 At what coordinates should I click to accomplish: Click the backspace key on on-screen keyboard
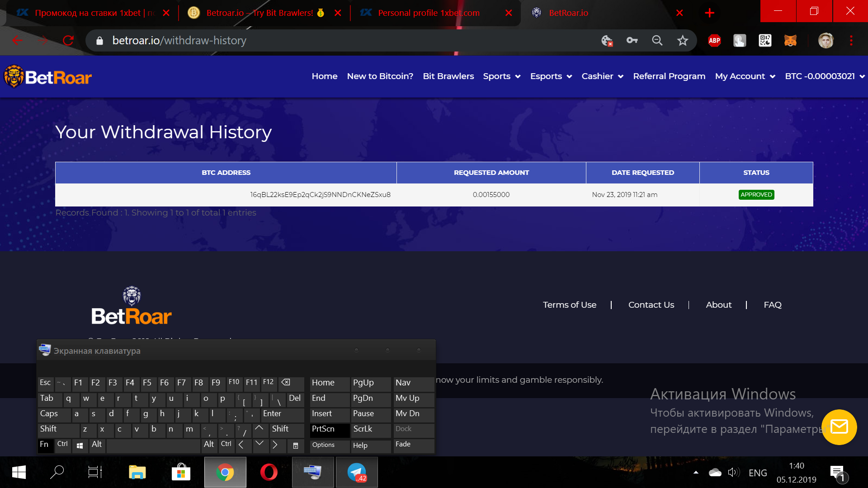coord(291,383)
